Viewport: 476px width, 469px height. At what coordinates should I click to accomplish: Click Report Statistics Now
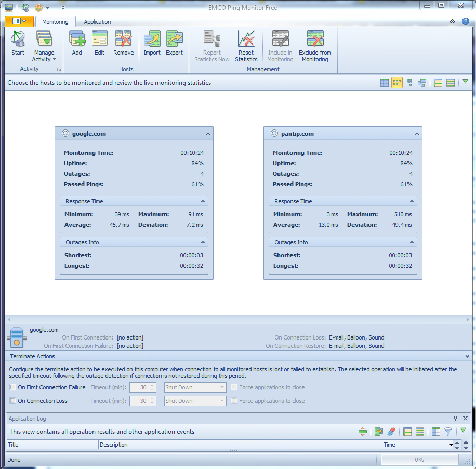point(212,46)
